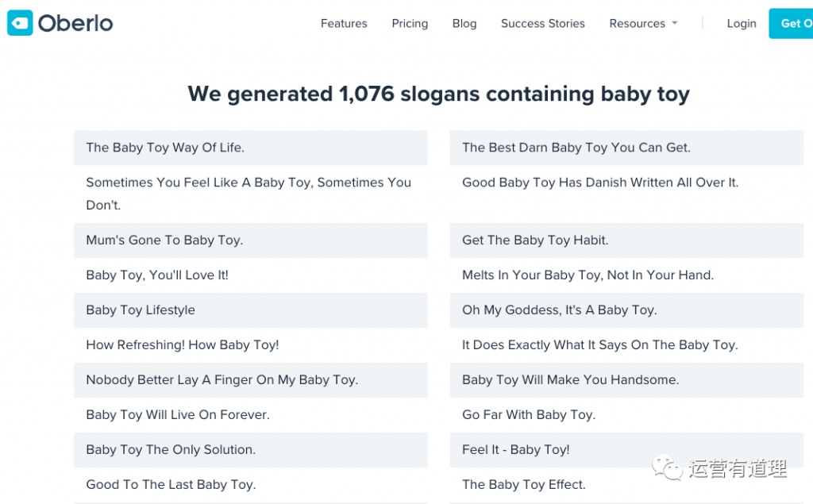The height and width of the screenshot is (504, 813).
Task: Select 'Baby Toy The Only Solution.' slogan
Action: [x=250, y=450]
